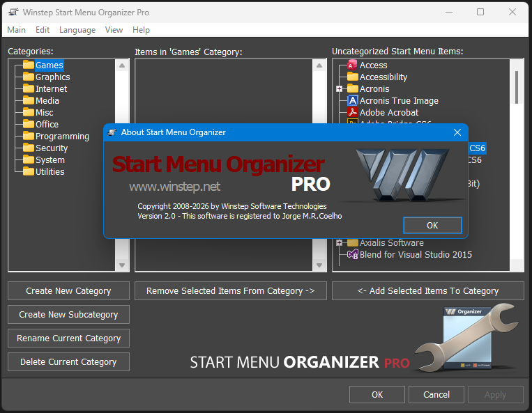Click the Blend for Visual Studio icon

point(352,255)
